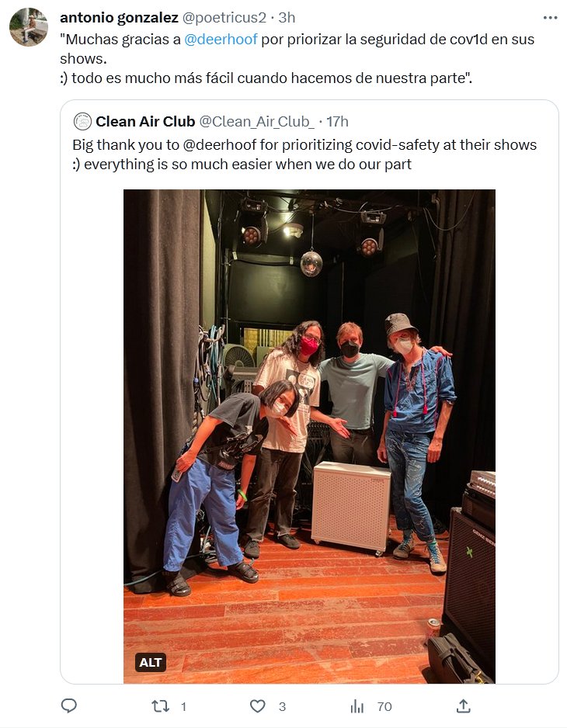The height and width of the screenshot is (728, 567).
Task: View the views count 70
Action: [x=384, y=706]
